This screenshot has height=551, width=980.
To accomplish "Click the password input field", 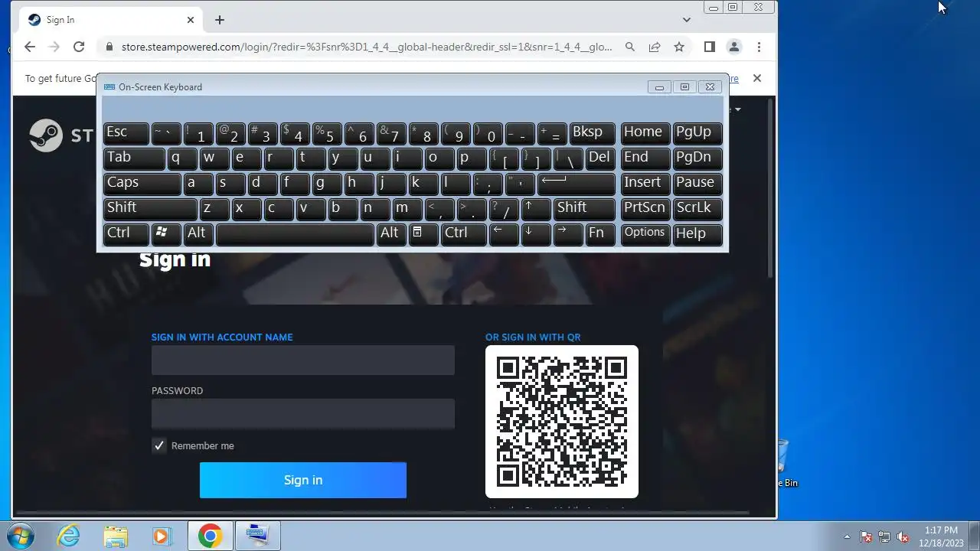I will (x=303, y=413).
